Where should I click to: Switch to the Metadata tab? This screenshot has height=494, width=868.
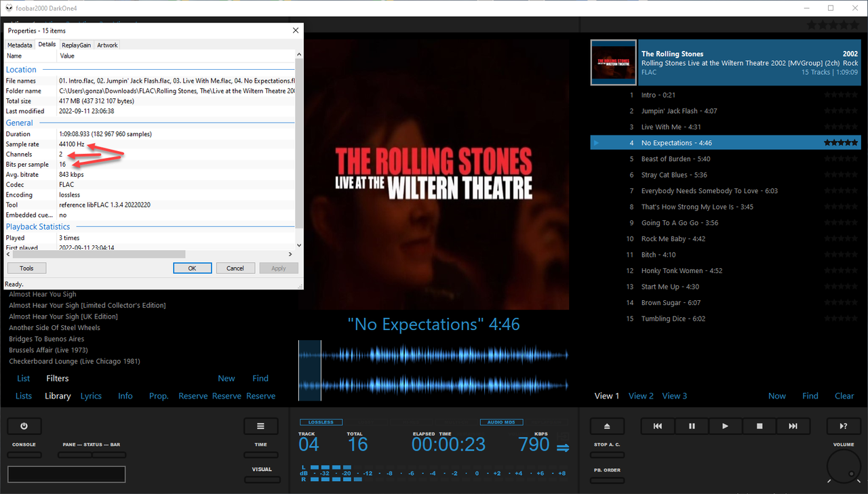point(20,45)
